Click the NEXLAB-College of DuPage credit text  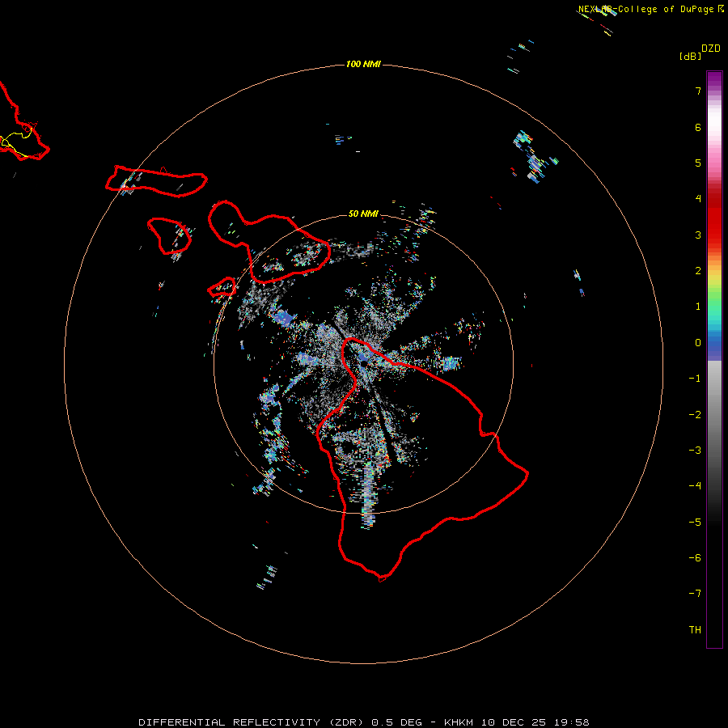[x=645, y=9]
